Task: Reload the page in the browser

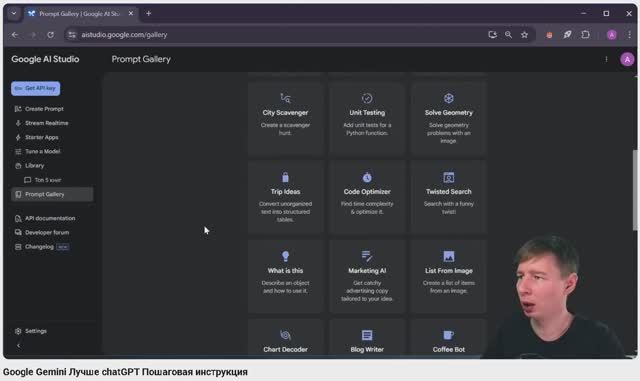Action: coord(50,35)
